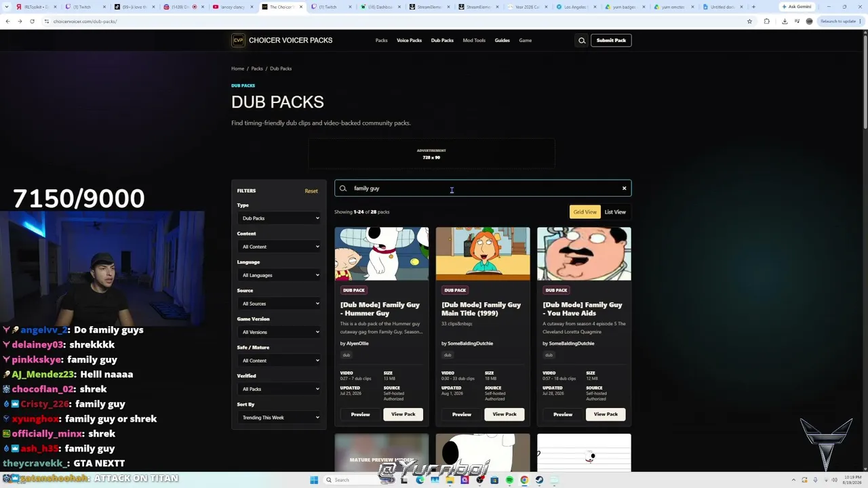Image resolution: width=868 pixels, height=488 pixels.
Task: View Pack for Family Guy Main Title
Action: [x=504, y=414]
